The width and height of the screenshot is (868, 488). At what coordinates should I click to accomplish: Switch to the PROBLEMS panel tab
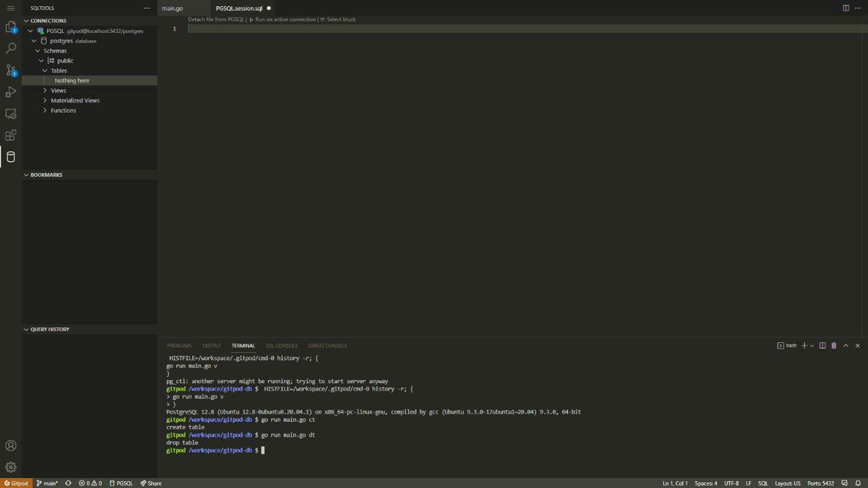point(179,345)
